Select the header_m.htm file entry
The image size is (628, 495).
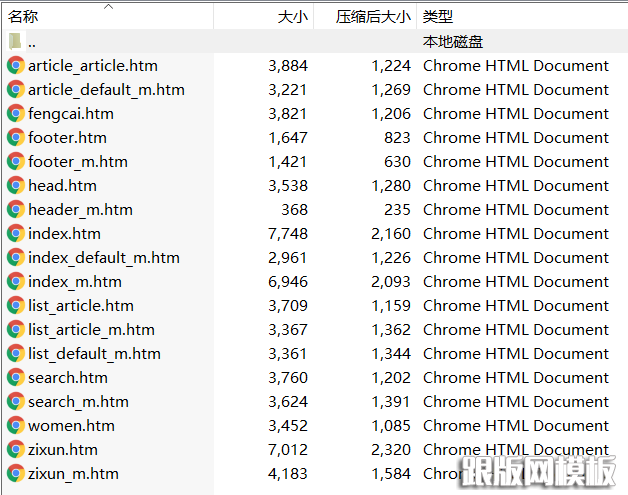[x=80, y=210]
